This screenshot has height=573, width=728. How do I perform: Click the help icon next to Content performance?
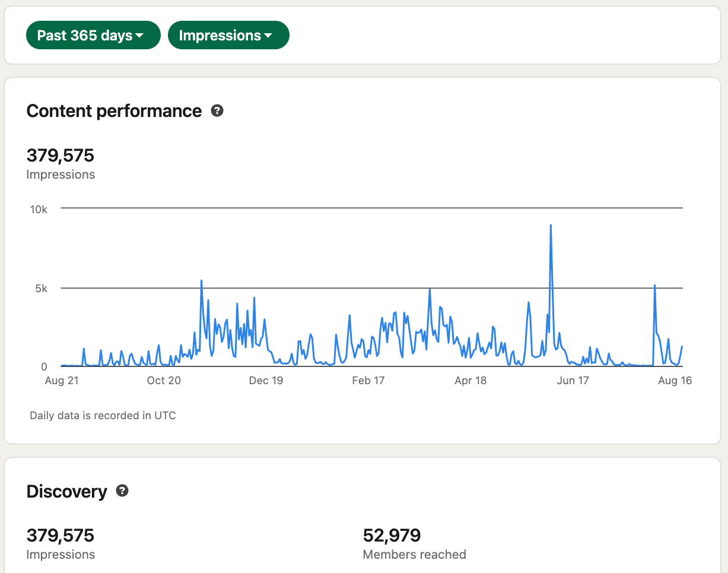click(217, 111)
